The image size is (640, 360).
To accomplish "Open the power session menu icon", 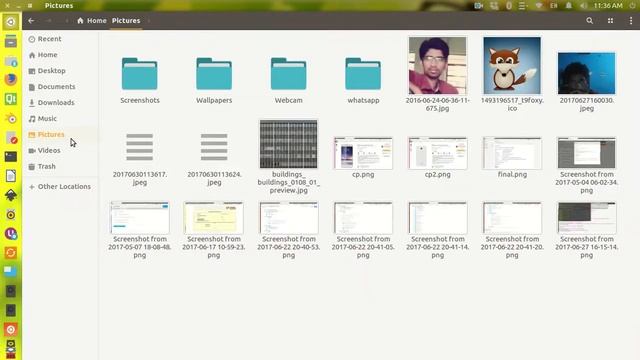I will [632, 5].
